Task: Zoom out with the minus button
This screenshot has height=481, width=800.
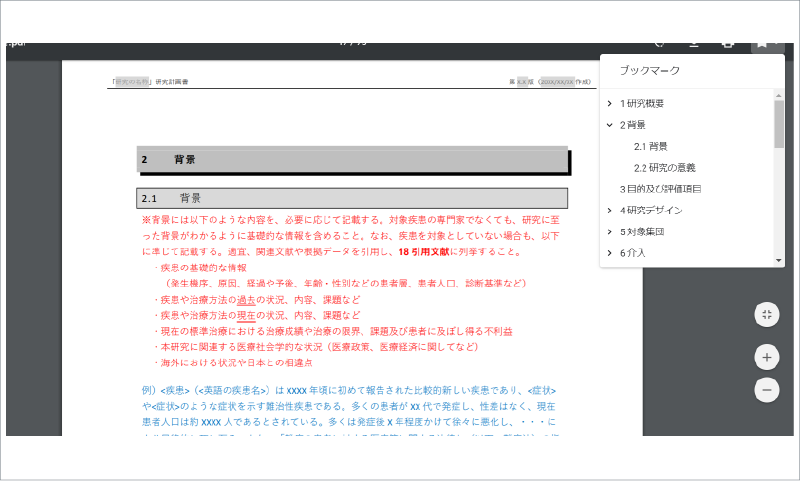Action: [766, 390]
